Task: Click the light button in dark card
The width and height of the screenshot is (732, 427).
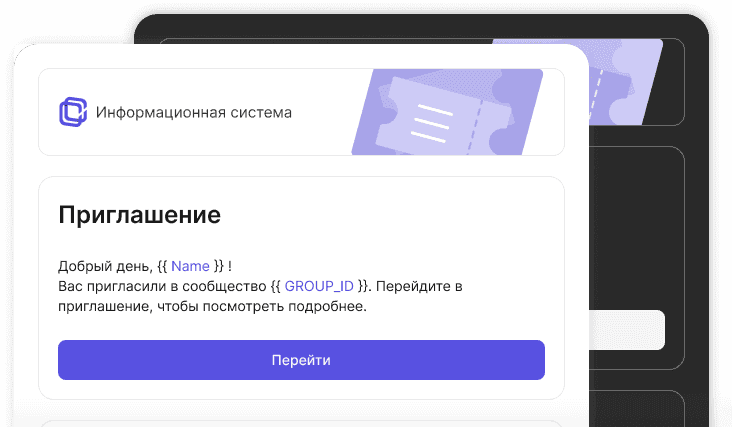Action: pos(626,329)
